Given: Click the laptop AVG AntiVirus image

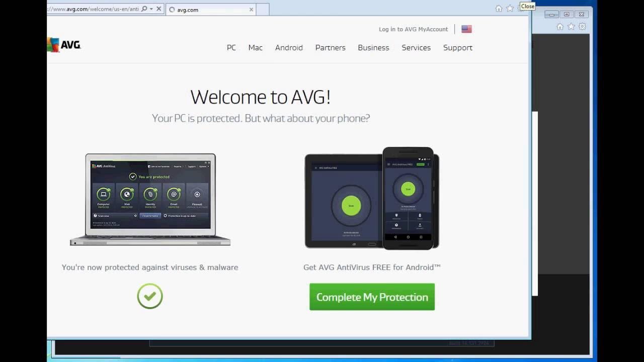Looking at the screenshot, I should click(x=150, y=200).
